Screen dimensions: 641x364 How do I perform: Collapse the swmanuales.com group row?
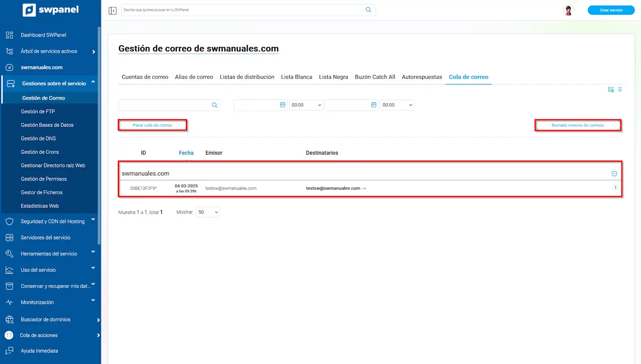click(x=614, y=174)
